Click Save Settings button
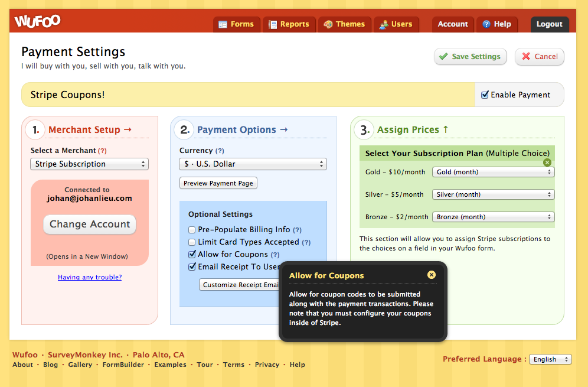This screenshot has height=387, width=588. [x=471, y=57]
